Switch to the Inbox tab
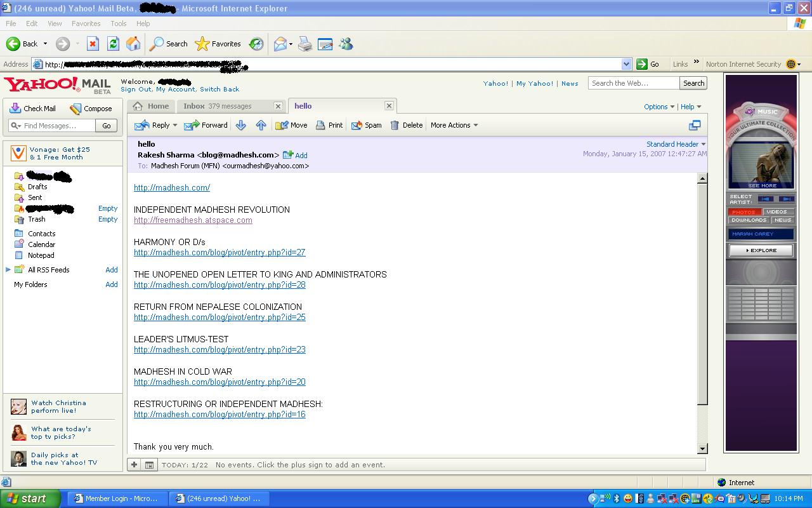 pyautogui.click(x=217, y=106)
